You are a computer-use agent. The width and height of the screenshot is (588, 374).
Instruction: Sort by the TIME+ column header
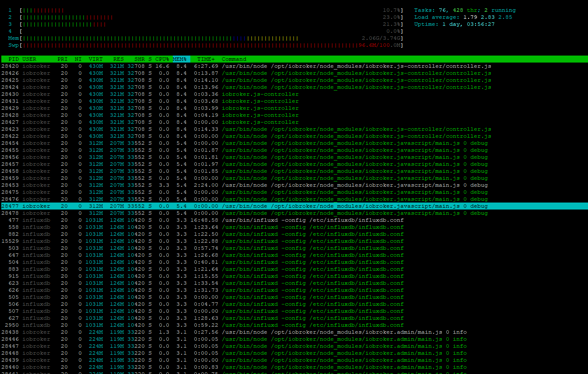[206, 59]
